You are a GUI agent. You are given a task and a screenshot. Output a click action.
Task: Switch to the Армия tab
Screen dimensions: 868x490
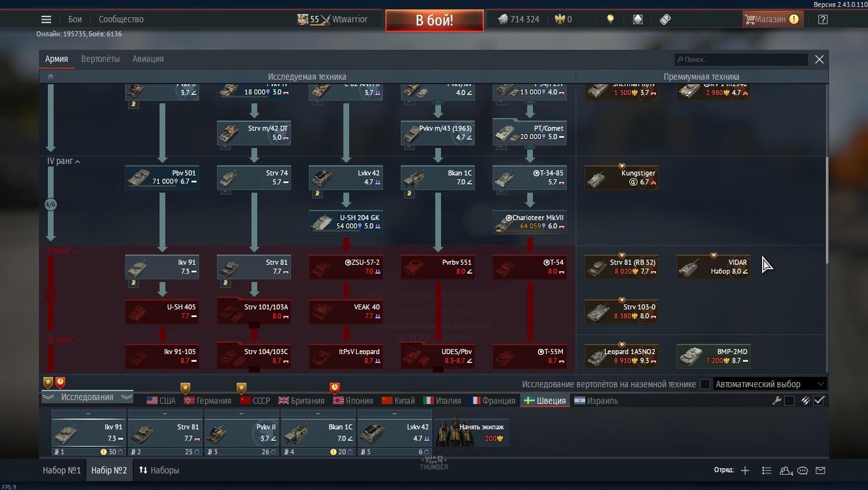[56, 59]
